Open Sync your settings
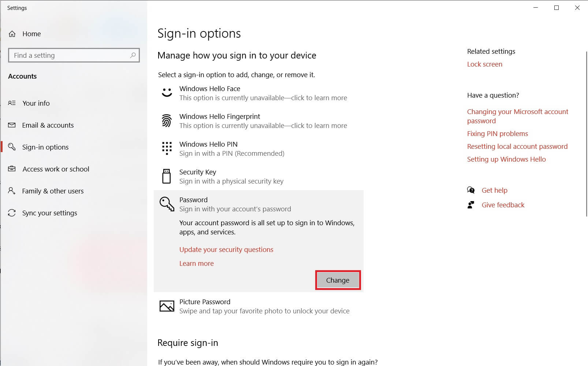Screen dimensions: 588x366 pos(74,213)
